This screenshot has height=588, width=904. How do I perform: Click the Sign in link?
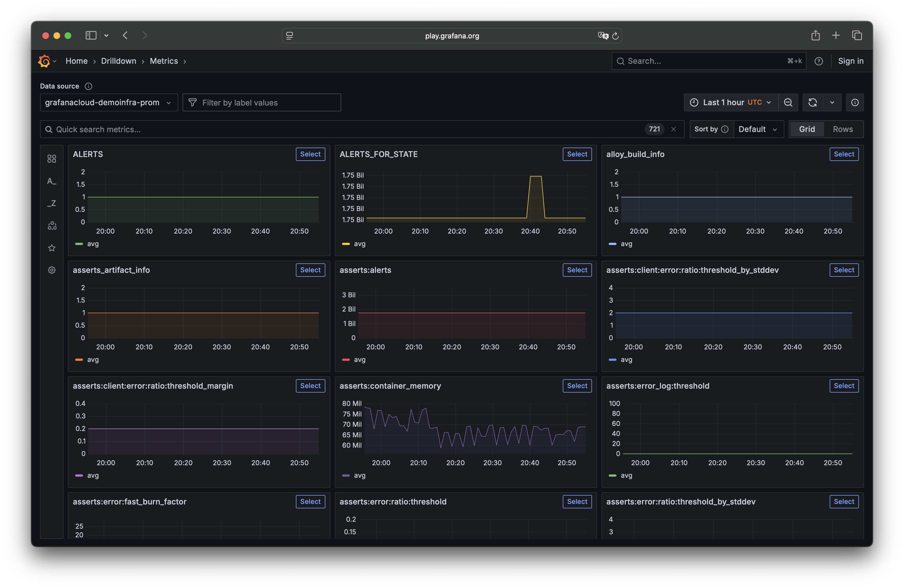[x=851, y=61]
